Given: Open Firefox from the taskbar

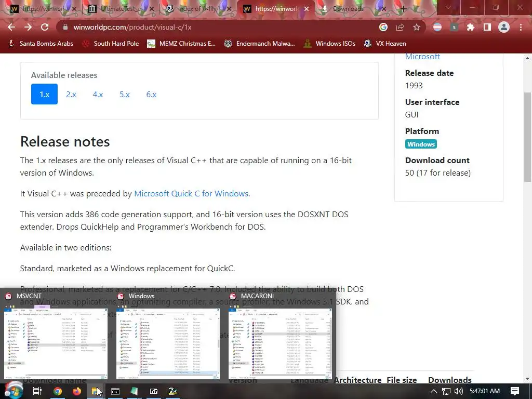Looking at the screenshot, I should [x=77, y=391].
